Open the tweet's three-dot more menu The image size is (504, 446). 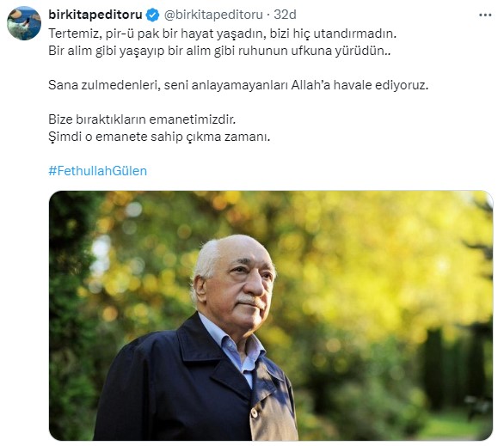485,15
